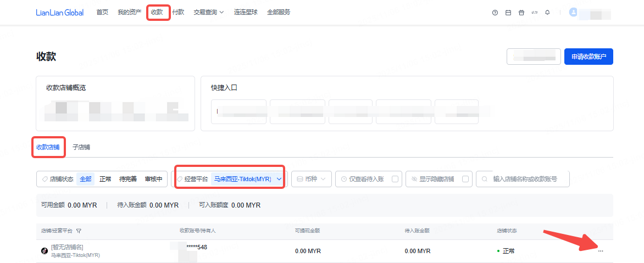Open the 币种 currency dropdown
This screenshot has height=263, width=644.
[x=312, y=180]
